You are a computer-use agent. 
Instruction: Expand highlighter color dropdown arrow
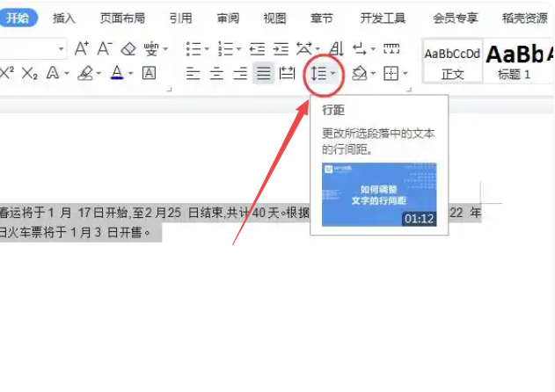point(99,74)
